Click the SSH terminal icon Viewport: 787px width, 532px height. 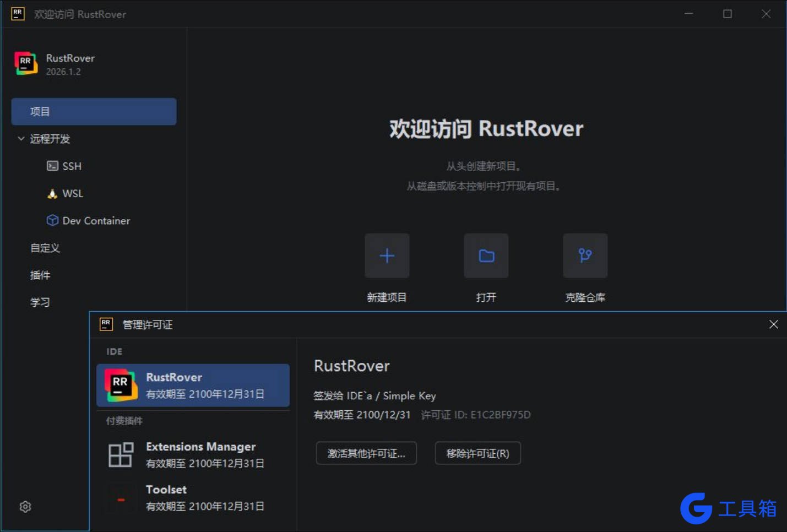pyautogui.click(x=52, y=166)
